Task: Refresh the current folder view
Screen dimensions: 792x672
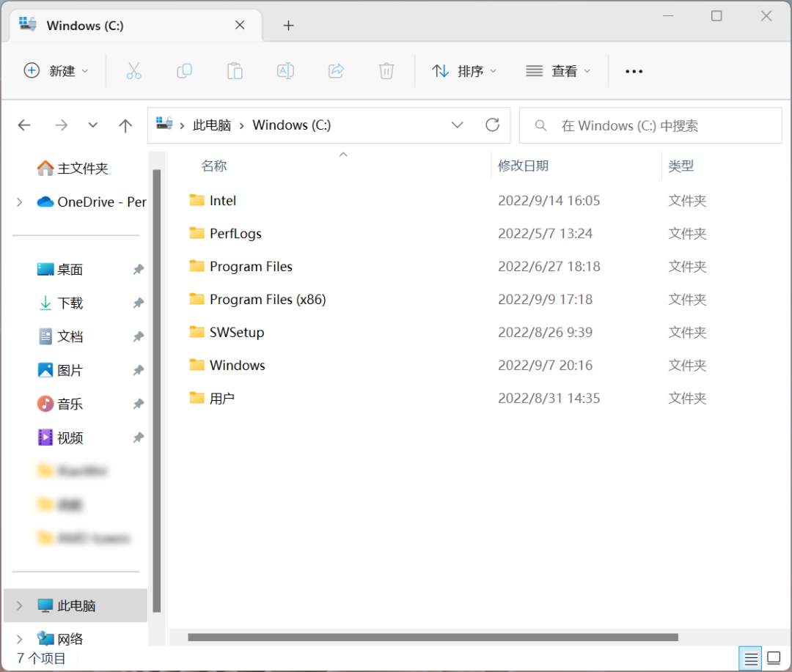Action: [x=493, y=125]
